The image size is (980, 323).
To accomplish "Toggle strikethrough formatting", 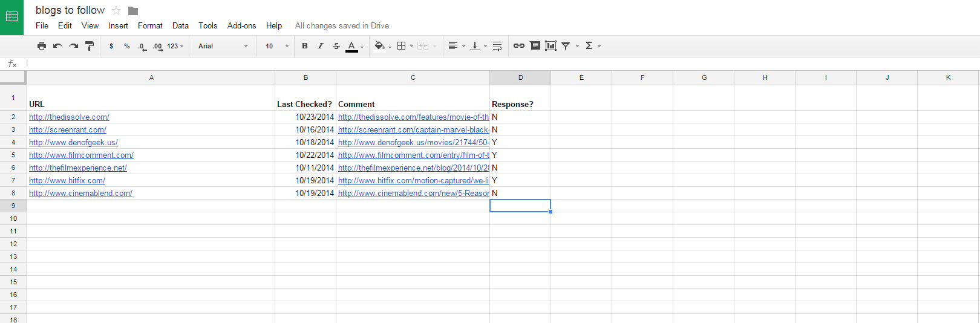I will click(336, 46).
